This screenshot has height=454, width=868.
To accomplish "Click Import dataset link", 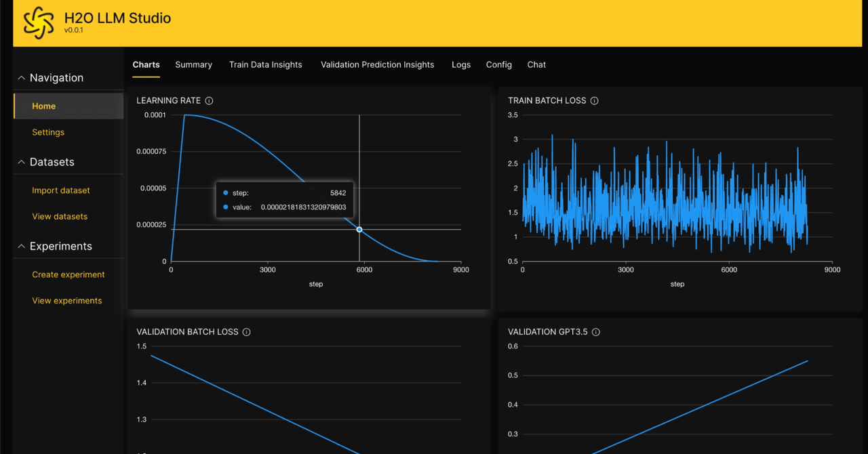I will (x=61, y=190).
